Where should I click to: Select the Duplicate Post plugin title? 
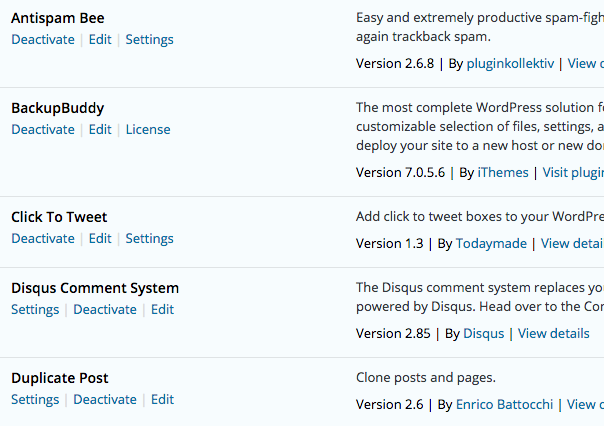click(60, 378)
